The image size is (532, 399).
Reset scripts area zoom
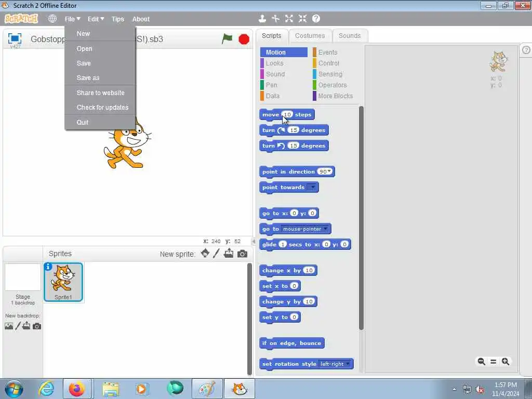494,362
